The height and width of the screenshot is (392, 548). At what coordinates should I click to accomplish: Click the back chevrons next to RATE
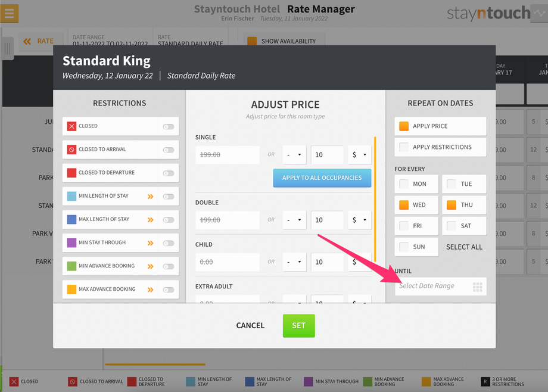click(x=27, y=41)
